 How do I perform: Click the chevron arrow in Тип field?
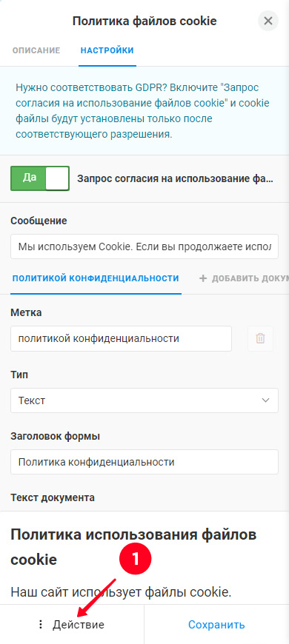(265, 400)
